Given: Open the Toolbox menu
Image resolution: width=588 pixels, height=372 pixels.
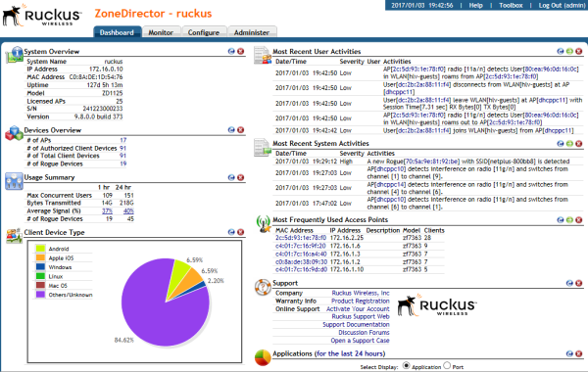Looking at the screenshot, I should point(511,5).
